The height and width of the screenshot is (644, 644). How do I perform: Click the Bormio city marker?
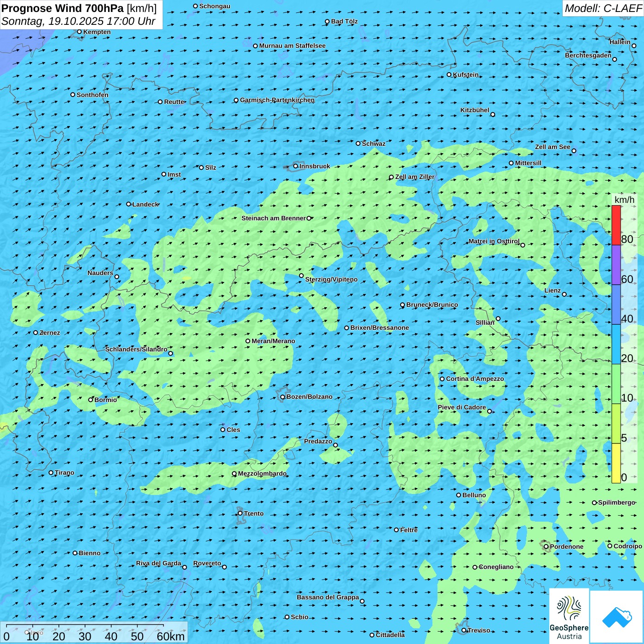[91, 400]
